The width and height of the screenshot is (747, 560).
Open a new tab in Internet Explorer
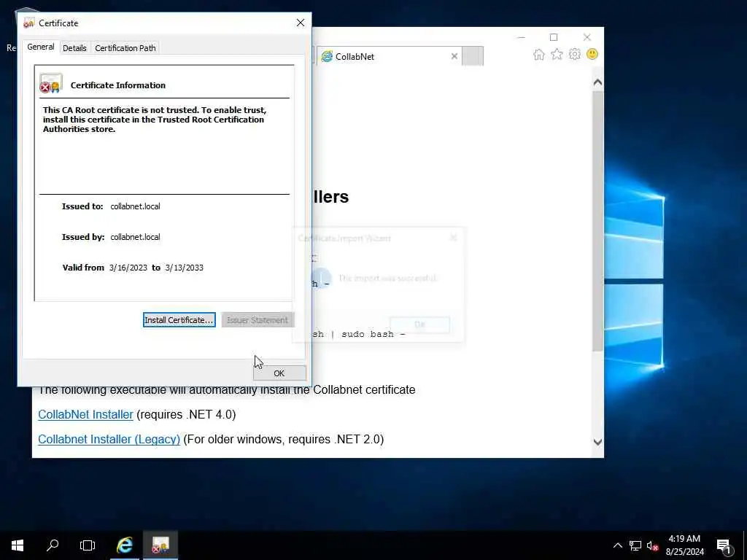tap(473, 56)
